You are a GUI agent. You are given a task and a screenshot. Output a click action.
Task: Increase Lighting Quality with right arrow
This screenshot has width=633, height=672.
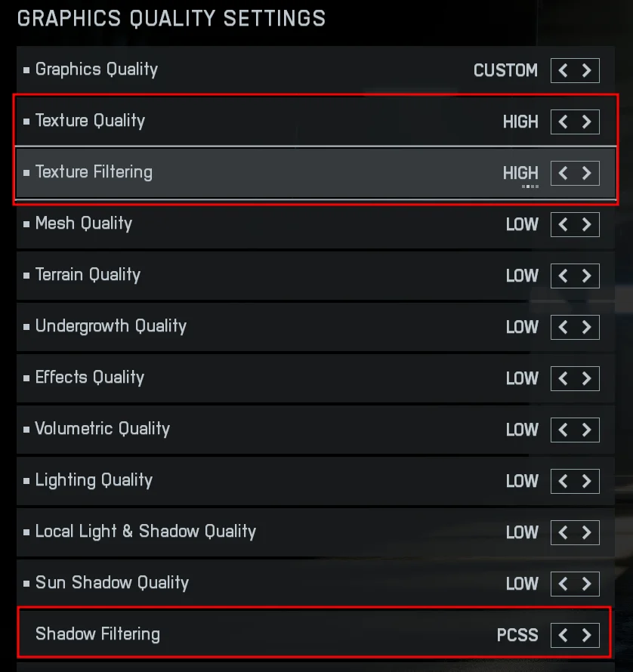point(587,481)
